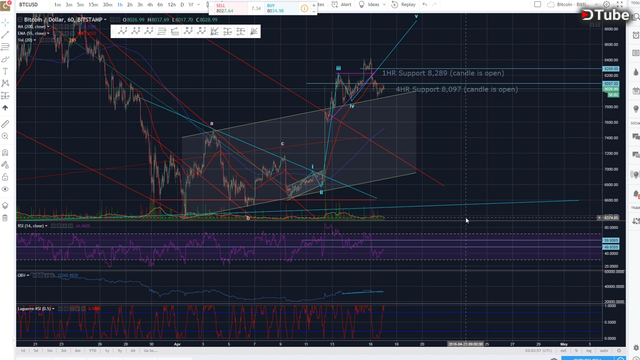Expand the Bitcoin / Dollar legend dropdown
Image resolution: width=640 pixels, height=360 pixels.
click(105, 20)
